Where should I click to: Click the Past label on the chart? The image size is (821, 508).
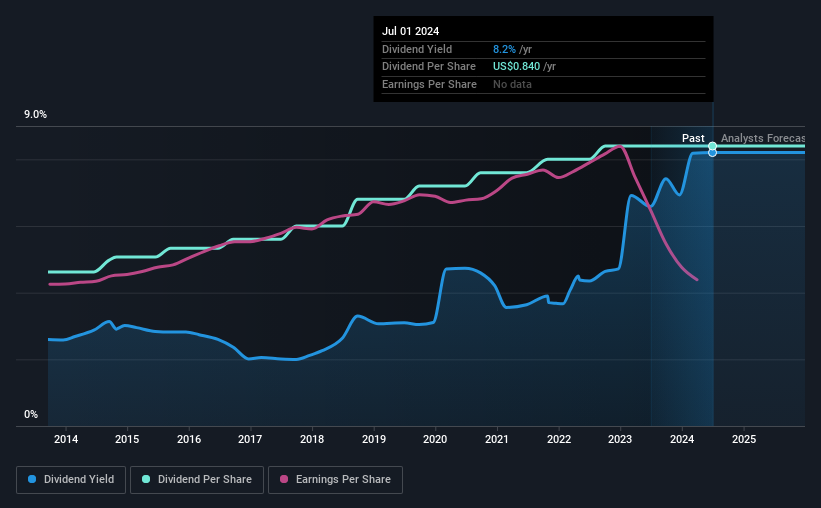[693, 138]
